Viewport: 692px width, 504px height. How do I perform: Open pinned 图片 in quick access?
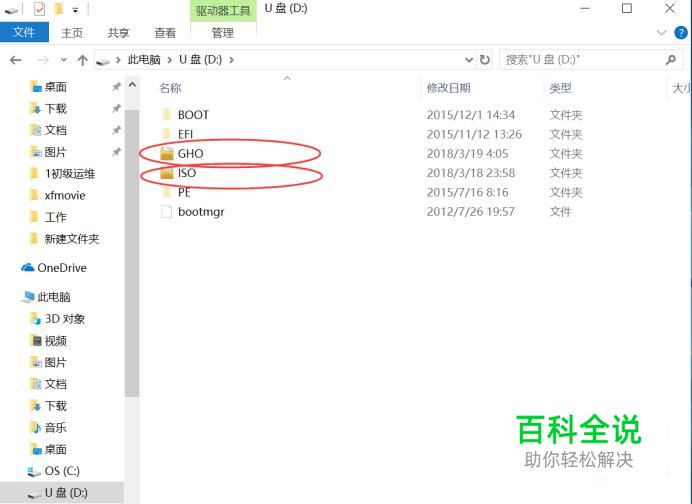click(49, 152)
